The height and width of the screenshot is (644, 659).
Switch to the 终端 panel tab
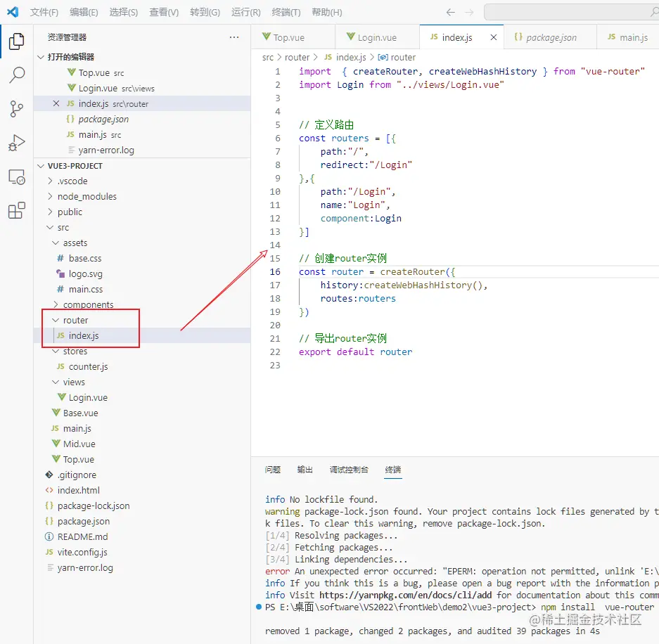point(393,470)
